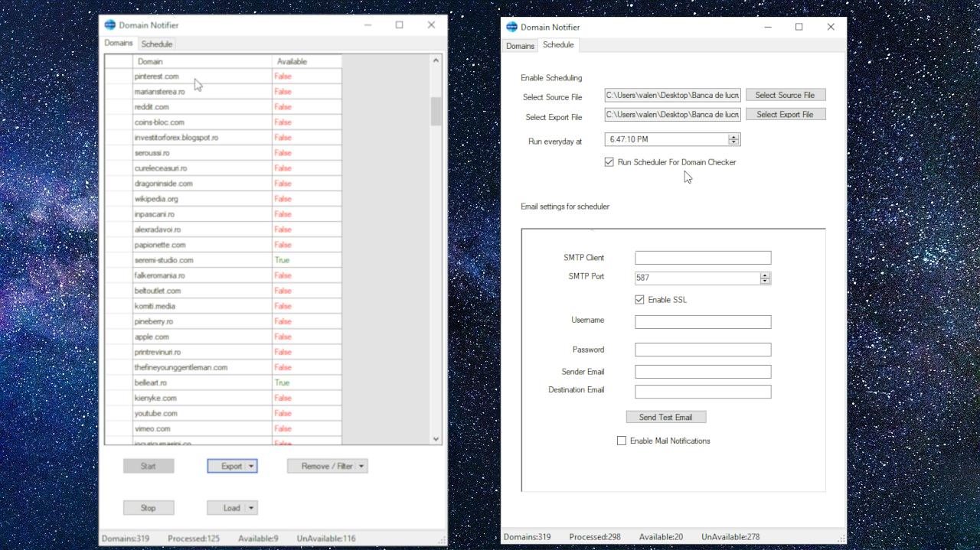Enable Mail Notifications checkbox
Image resolution: width=980 pixels, height=550 pixels.
pyautogui.click(x=622, y=441)
